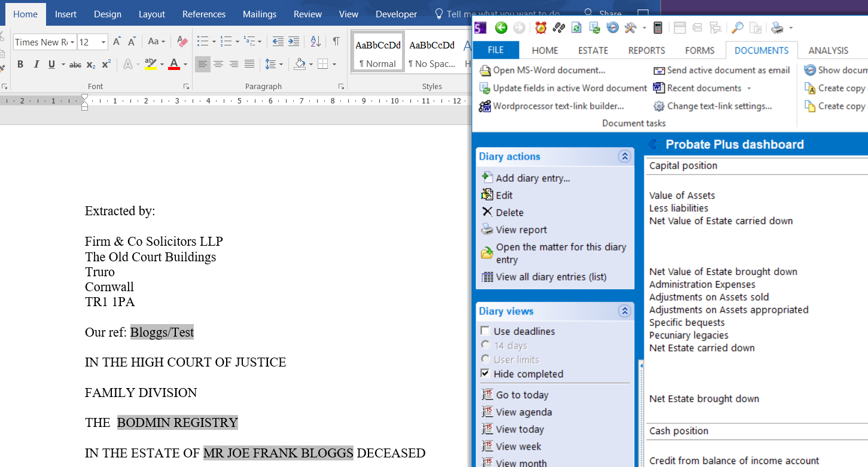The image size is (868, 467).
Task: Enable the Use deadlines checkbox
Action: 485,331
